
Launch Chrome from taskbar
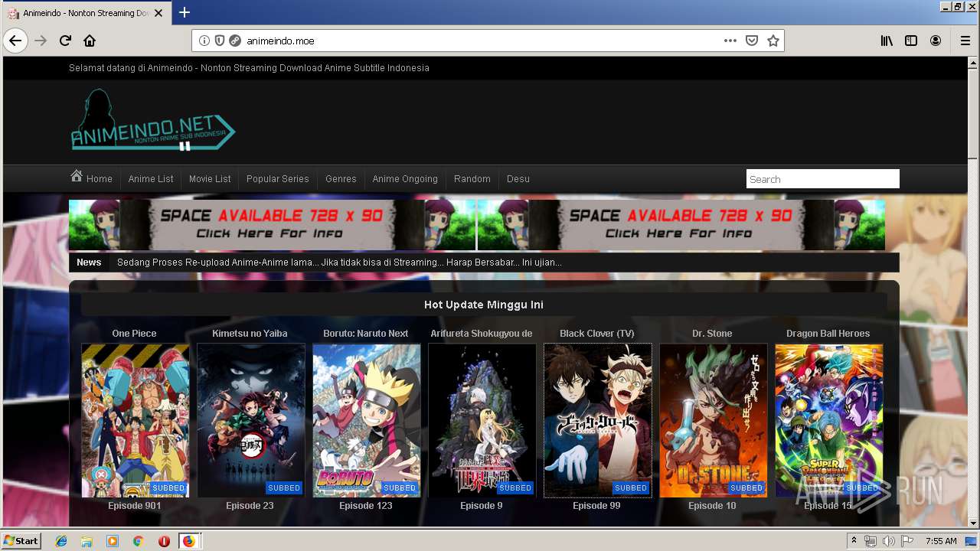tap(138, 541)
